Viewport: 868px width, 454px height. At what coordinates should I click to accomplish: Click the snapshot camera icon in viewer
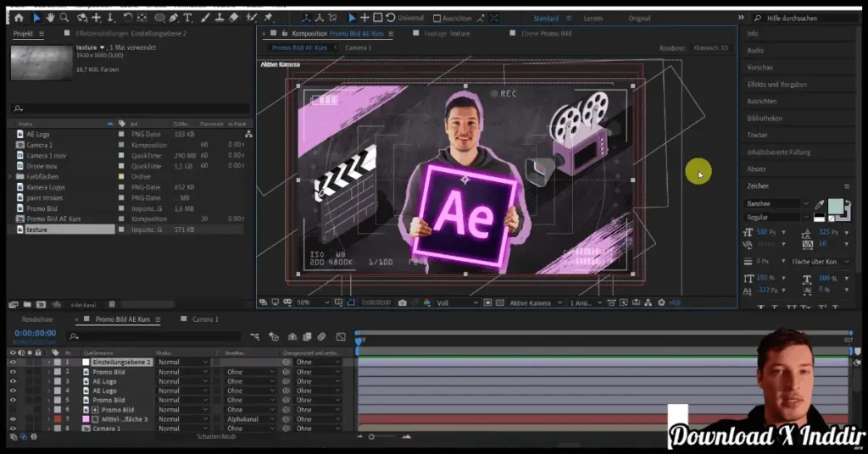403,302
